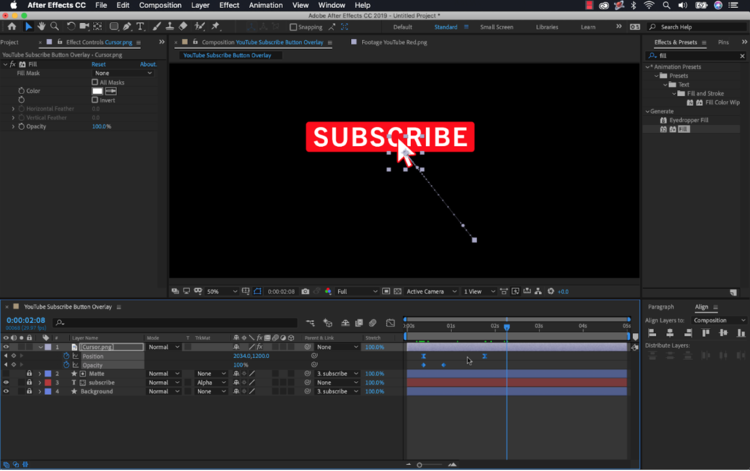Expand the Opacity property in Fill effect
750x471 pixels.
click(x=13, y=127)
